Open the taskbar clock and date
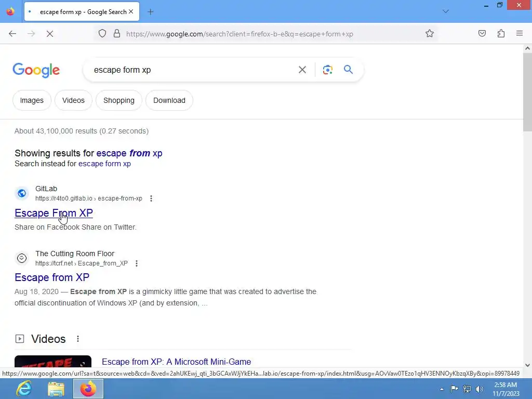This screenshot has height=399, width=532. (x=506, y=389)
